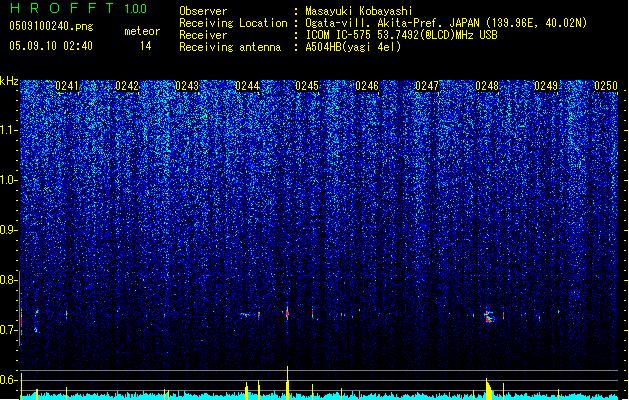629x400 pixels.
Task: Click the 0.7 kHz axis label
Action: point(8,330)
